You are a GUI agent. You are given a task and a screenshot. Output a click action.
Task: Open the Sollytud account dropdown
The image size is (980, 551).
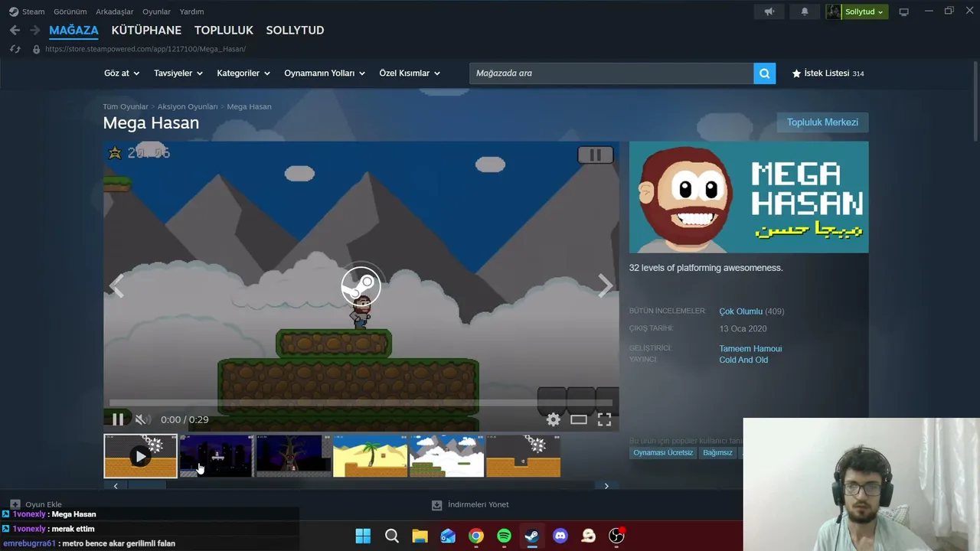click(864, 11)
